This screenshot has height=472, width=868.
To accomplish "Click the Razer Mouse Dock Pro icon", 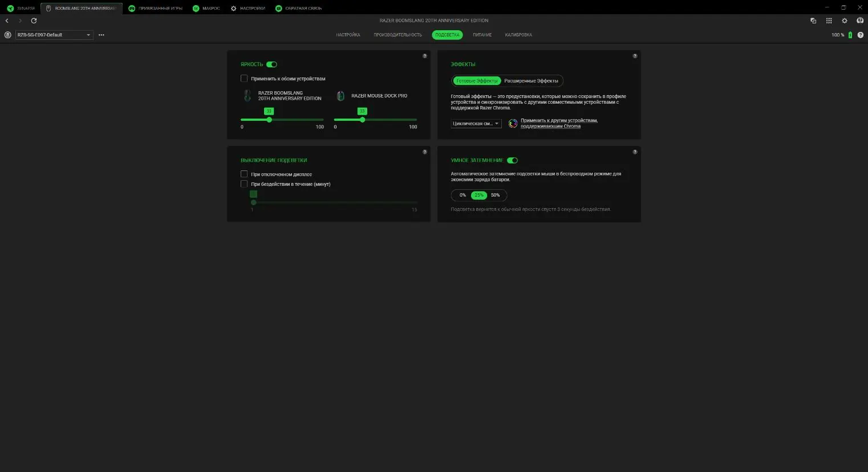I will pyautogui.click(x=340, y=96).
